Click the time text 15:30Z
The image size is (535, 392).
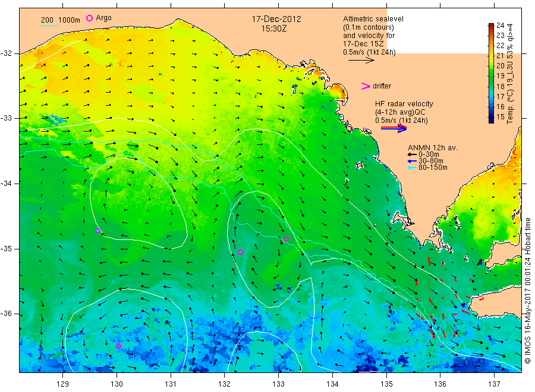274,29
